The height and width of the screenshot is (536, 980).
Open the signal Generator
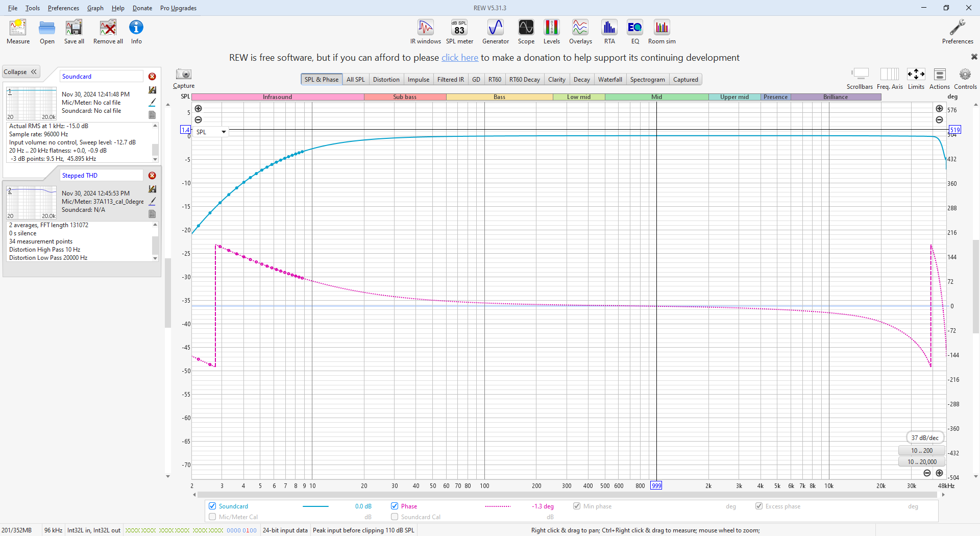(496, 32)
